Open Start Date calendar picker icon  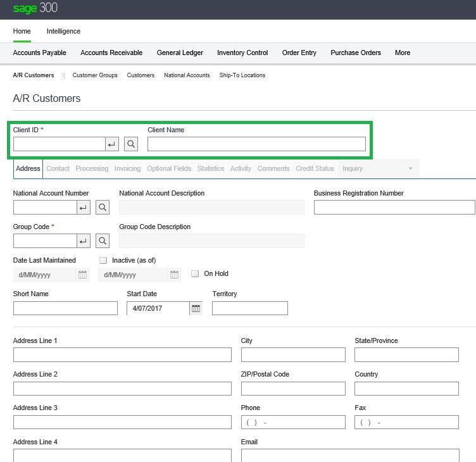[196, 308]
